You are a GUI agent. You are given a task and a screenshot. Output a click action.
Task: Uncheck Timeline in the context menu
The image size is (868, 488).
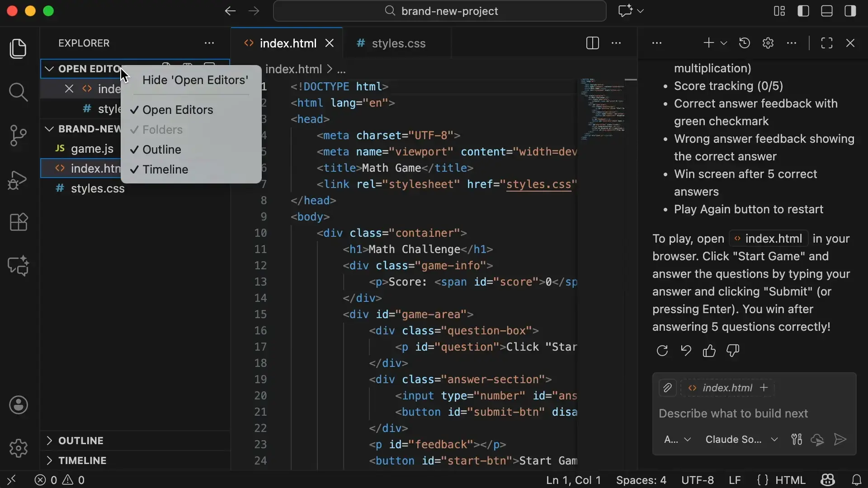[165, 169]
